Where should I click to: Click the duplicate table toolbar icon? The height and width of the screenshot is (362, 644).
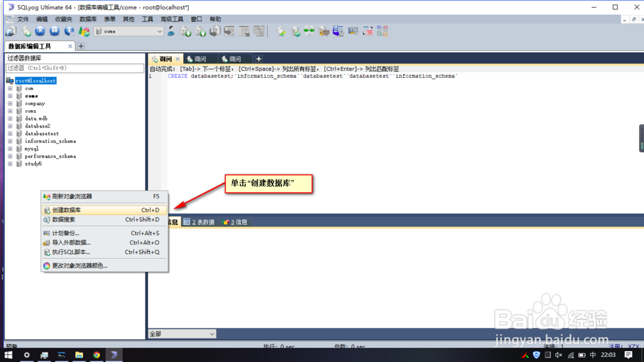point(259,31)
